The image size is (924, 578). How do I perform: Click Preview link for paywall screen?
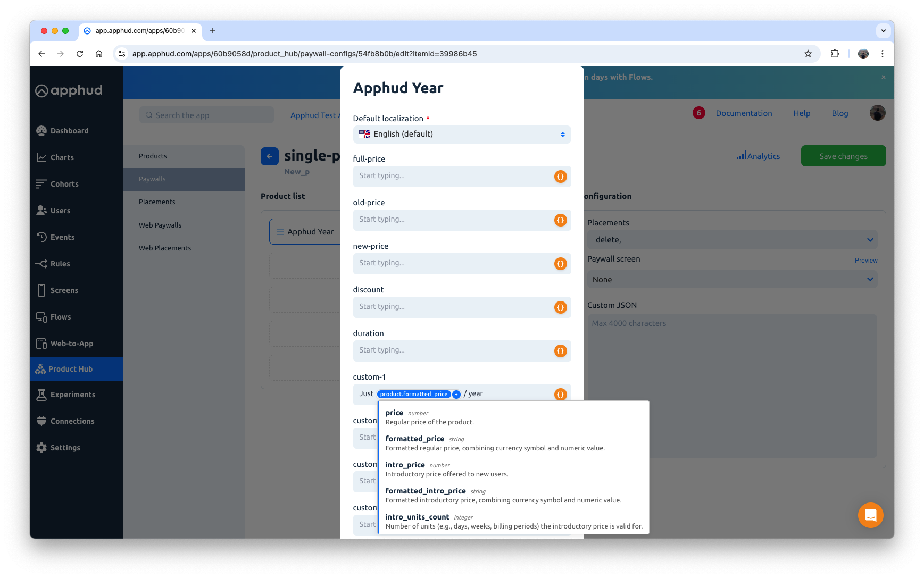tap(866, 261)
